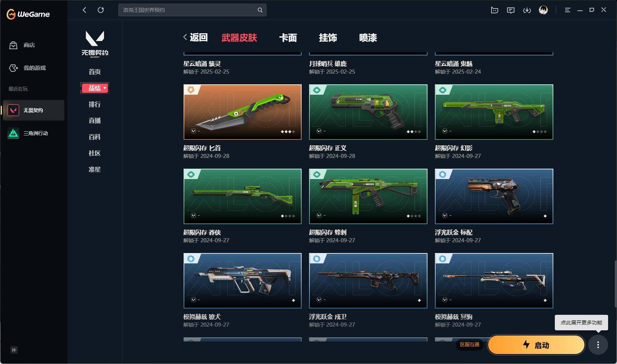
Task: Click the 月球哨兵 雄鹿 skin name
Action: coord(328,64)
